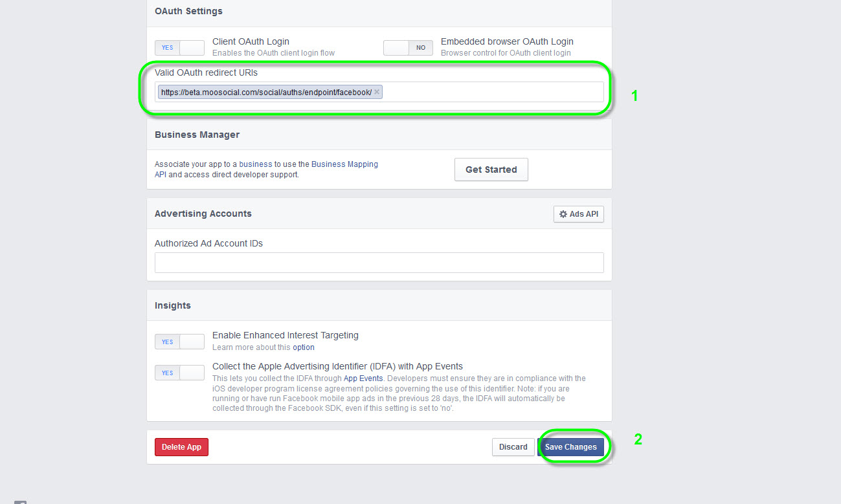Viewport: 841px width, 504px height.
Task: Disable Enhanced Interest Targeting switch
Action: click(x=179, y=342)
